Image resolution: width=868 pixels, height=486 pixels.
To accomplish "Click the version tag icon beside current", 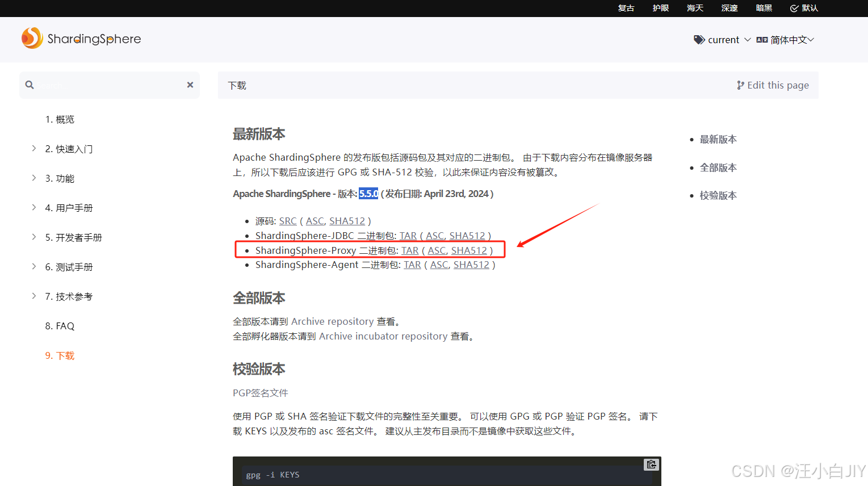I will (x=699, y=40).
